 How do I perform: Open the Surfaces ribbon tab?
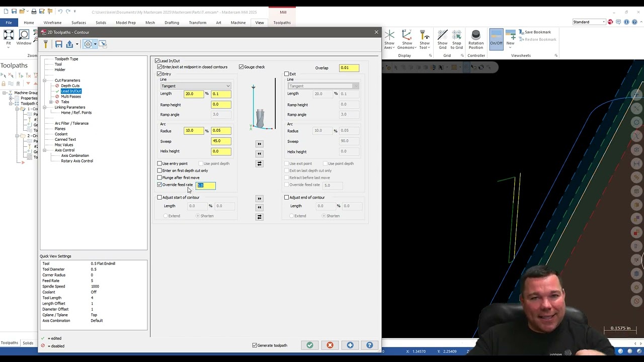click(x=78, y=23)
